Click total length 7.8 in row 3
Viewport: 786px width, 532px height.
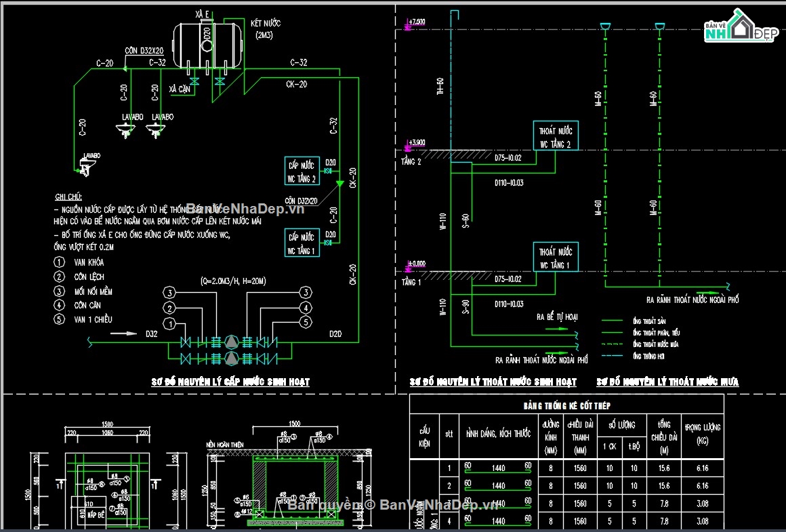[x=664, y=504]
